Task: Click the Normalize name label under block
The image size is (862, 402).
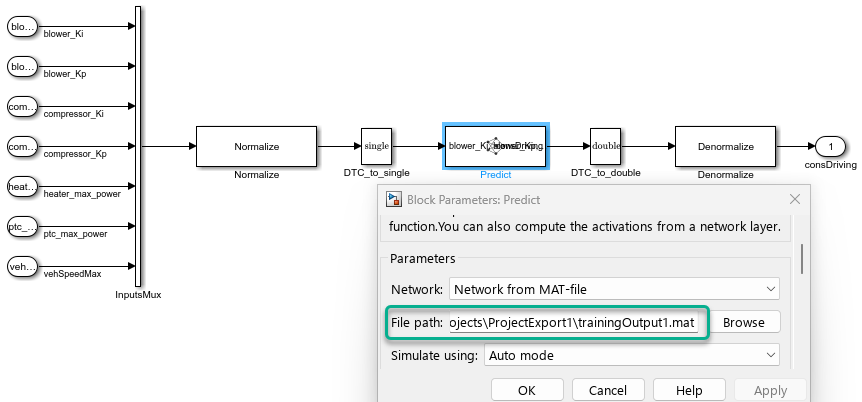Action: point(257,175)
